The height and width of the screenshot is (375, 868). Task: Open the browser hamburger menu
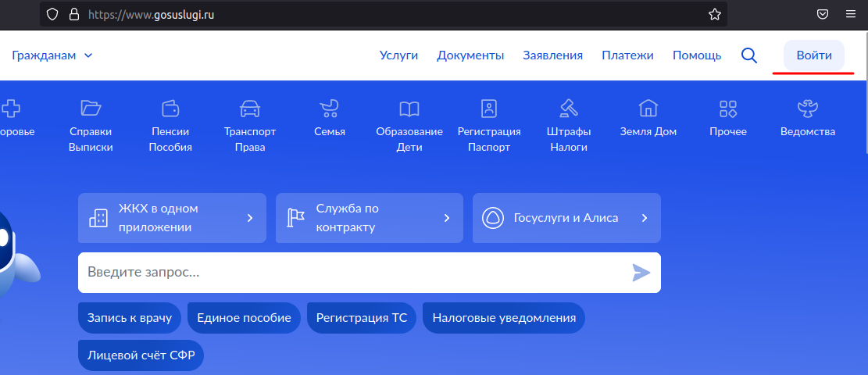(851, 14)
